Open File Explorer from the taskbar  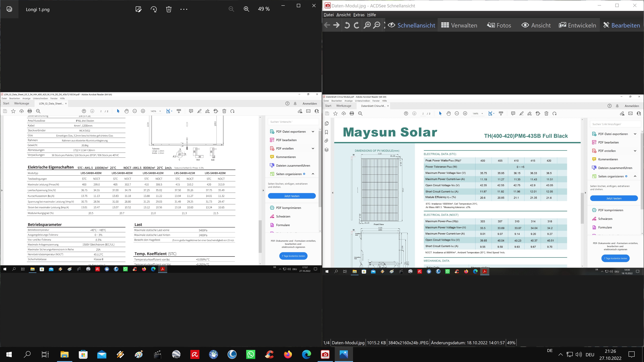(65, 354)
